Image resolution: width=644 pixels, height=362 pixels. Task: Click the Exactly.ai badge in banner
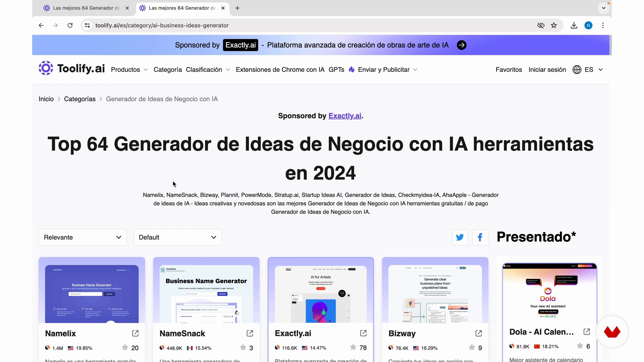[x=240, y=45]
